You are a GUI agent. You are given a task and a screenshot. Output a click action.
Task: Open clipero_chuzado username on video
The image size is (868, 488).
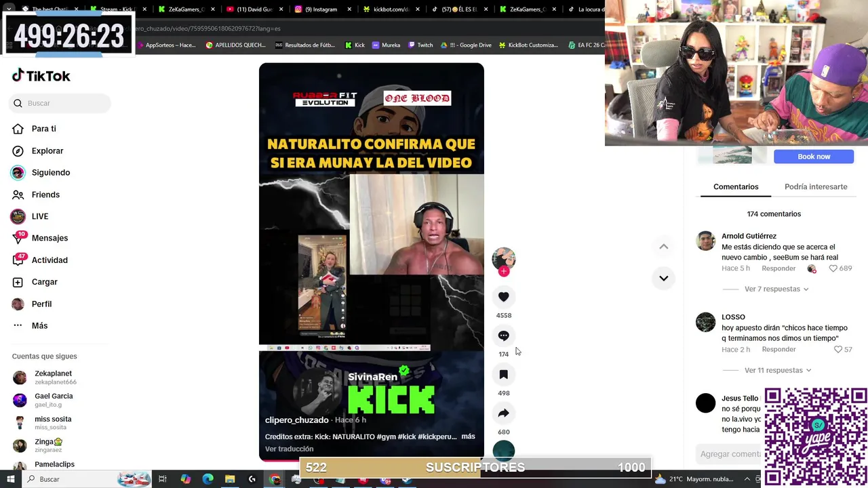(296, 420)
